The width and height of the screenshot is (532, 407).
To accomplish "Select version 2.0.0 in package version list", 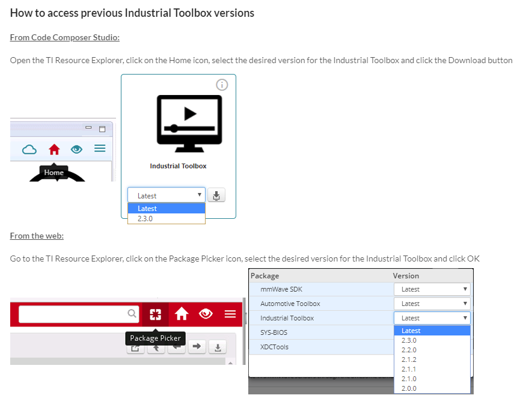I will (x=432, y=388).
